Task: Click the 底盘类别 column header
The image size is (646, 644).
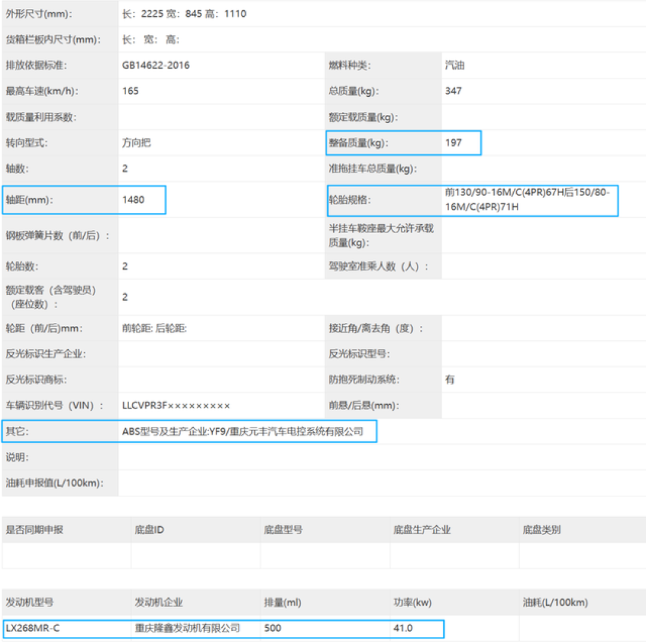Action: click(x=541, y=530)
